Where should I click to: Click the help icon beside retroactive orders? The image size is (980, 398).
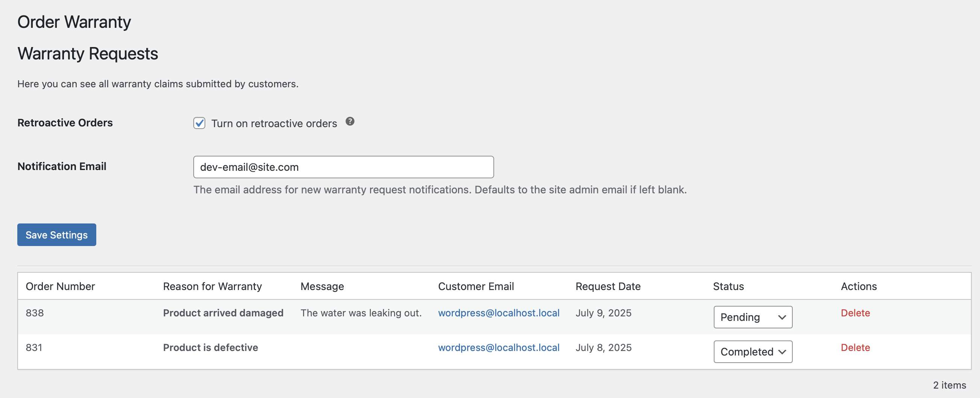350,122
